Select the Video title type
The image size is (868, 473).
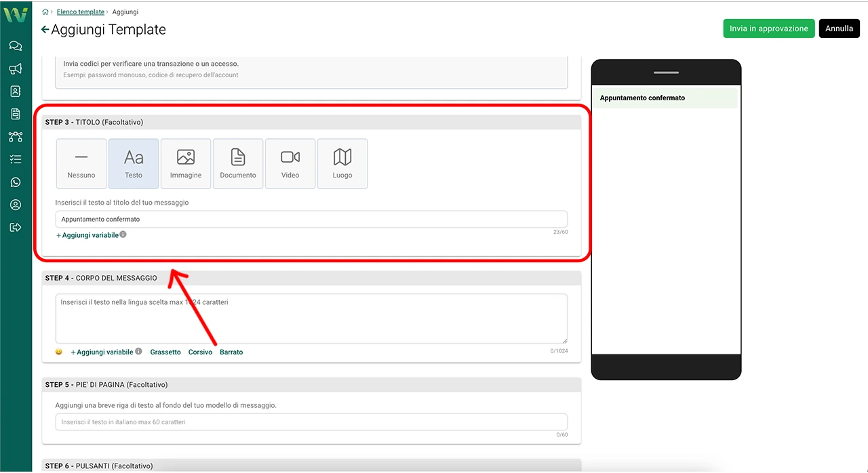coord(290,163)
